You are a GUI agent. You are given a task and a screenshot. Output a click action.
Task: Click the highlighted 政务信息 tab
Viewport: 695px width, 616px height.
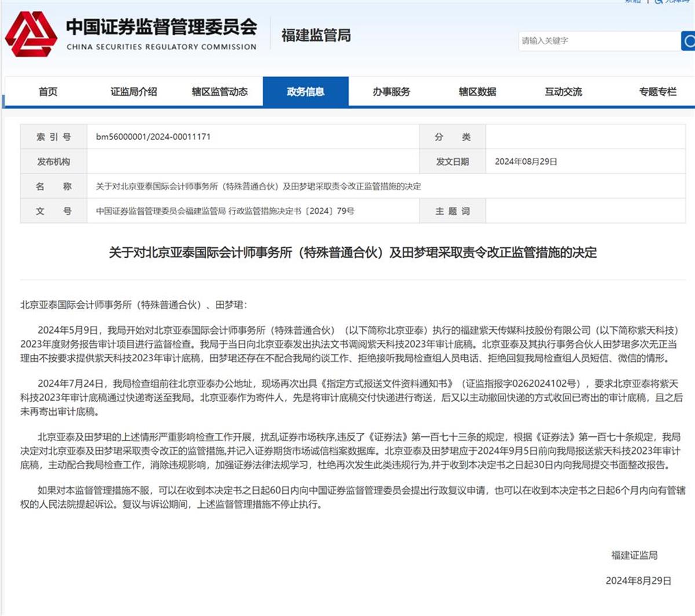coord(305,91)
